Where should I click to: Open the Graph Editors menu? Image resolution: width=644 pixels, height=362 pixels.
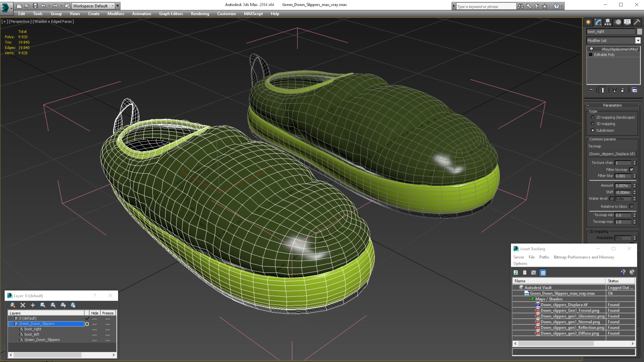(x=171, y=14)
